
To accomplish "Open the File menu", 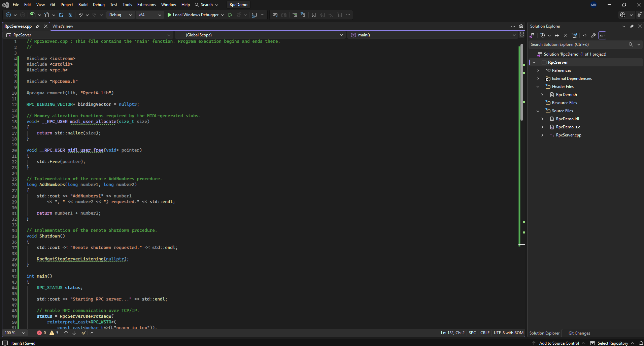I will [x=16, y=5].
